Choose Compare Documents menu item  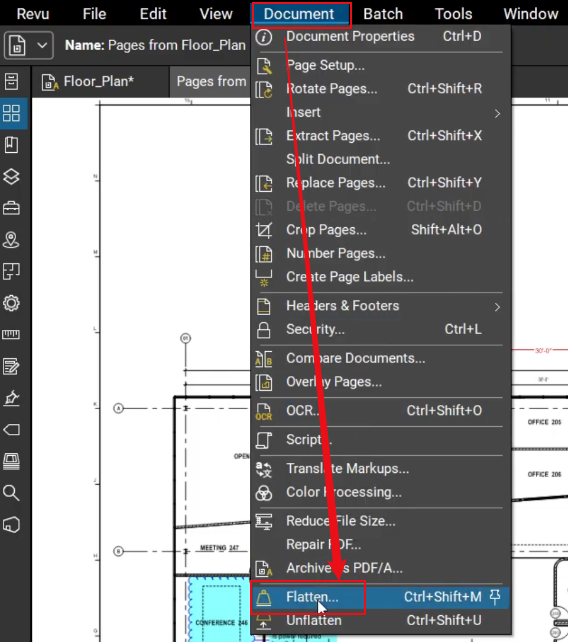(380, 358)
